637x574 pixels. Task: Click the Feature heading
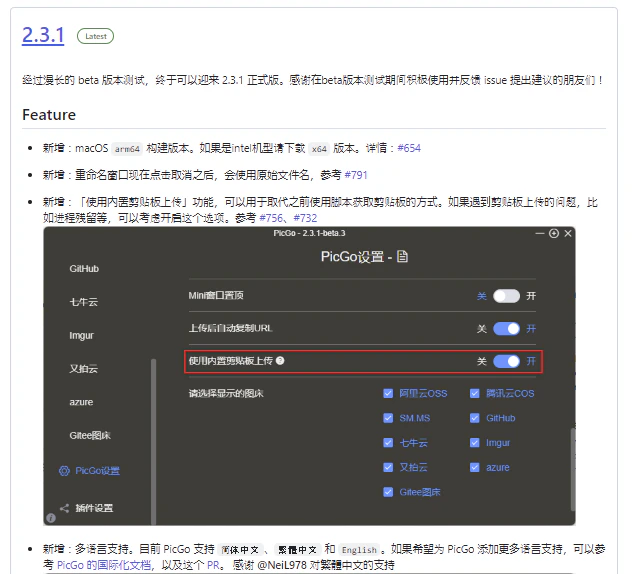click(x=49, y=115)
